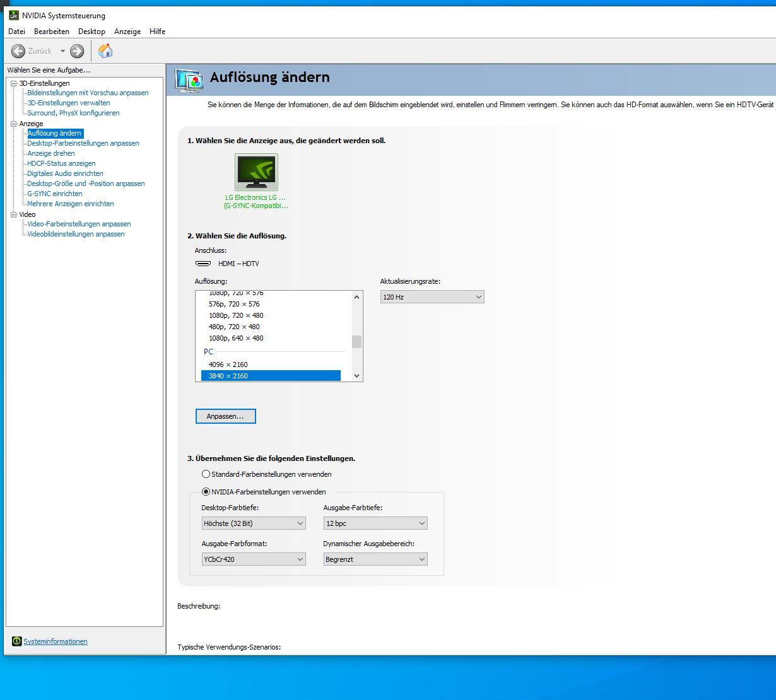Click the Home icon in toolbar

point(105,51)
